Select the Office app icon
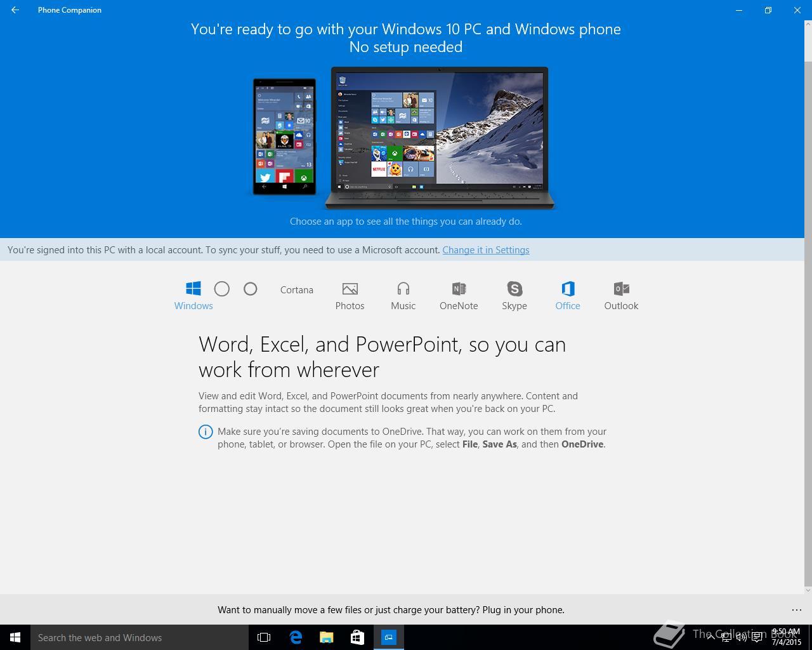Image resolution: width=812 pixels, height=650 pixels. [x=568, y=289]
